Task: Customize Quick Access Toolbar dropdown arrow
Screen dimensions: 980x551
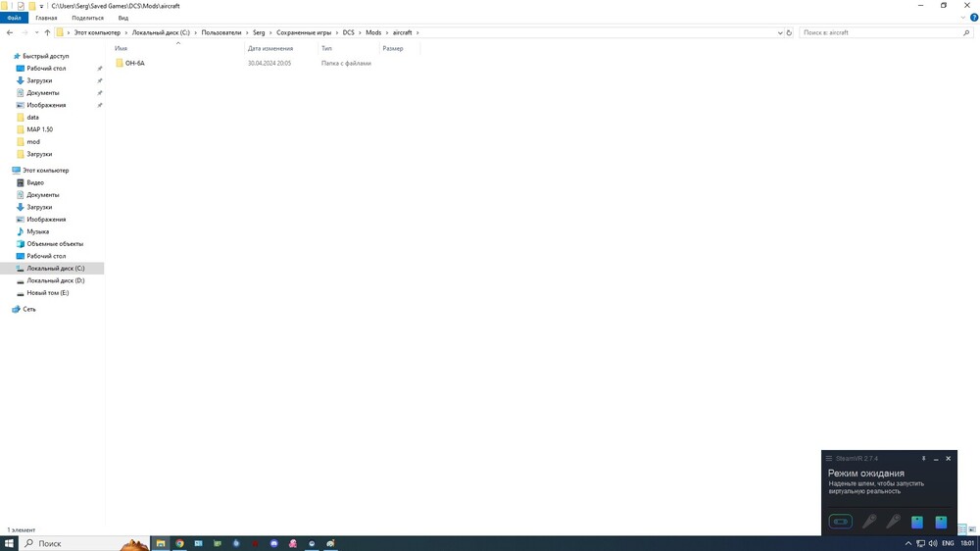Action: pos(41,6)
